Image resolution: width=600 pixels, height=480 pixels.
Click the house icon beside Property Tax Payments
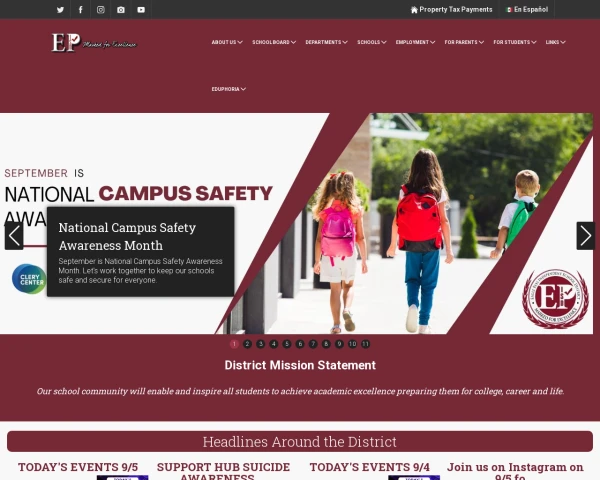(414, 10)
